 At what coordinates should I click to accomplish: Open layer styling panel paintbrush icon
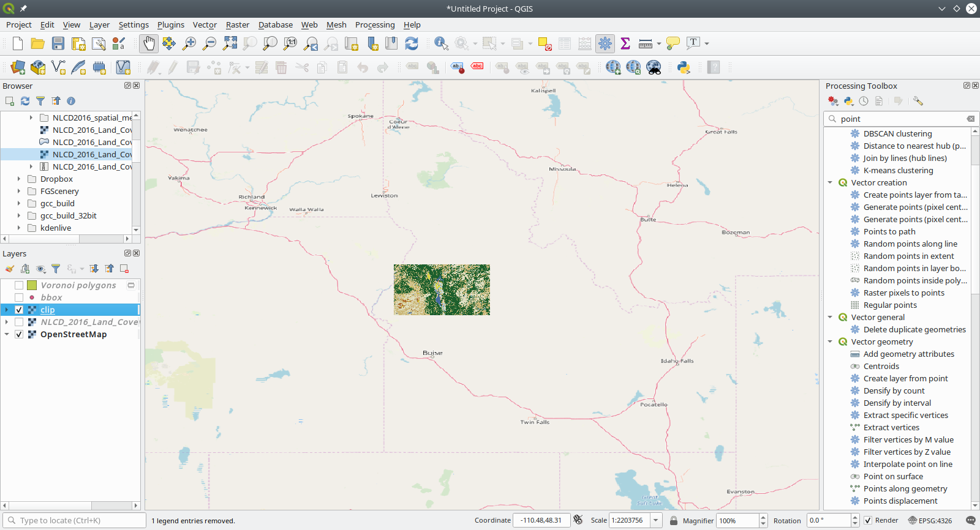[10, 269]
